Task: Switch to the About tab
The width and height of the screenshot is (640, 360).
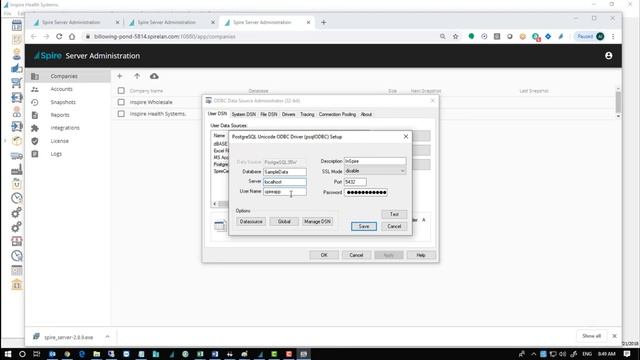Action: tap(366, 114)
